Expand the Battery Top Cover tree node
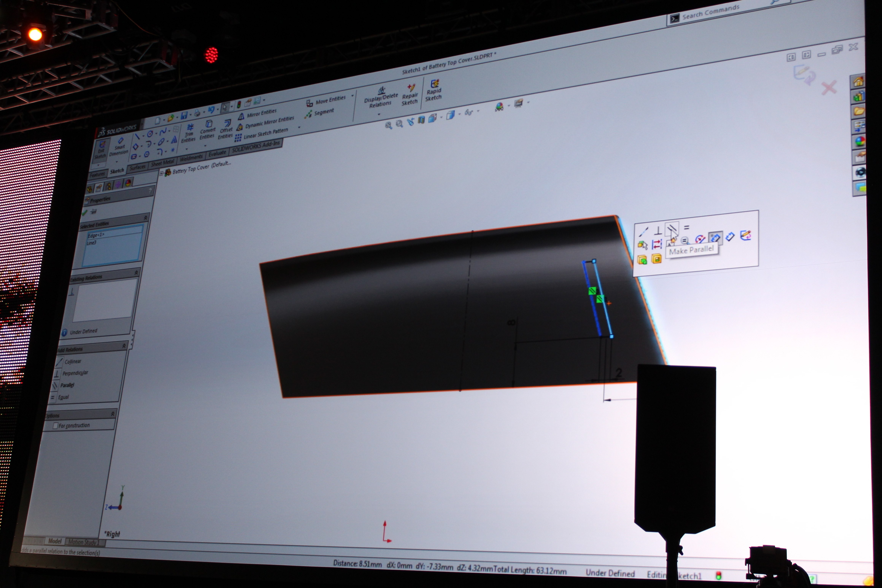The height and width of the screenshot is (588, 882). pyautogui.click(x=162, y=173)
